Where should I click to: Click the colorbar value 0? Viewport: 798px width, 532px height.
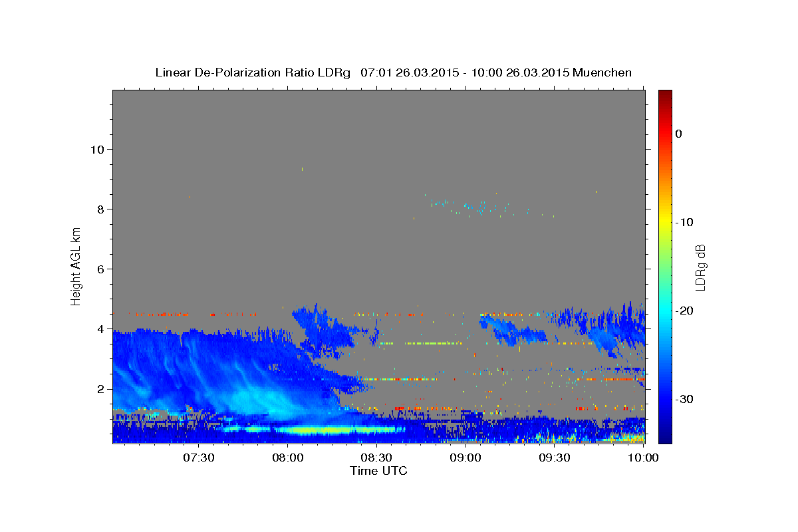pos(678,134)
